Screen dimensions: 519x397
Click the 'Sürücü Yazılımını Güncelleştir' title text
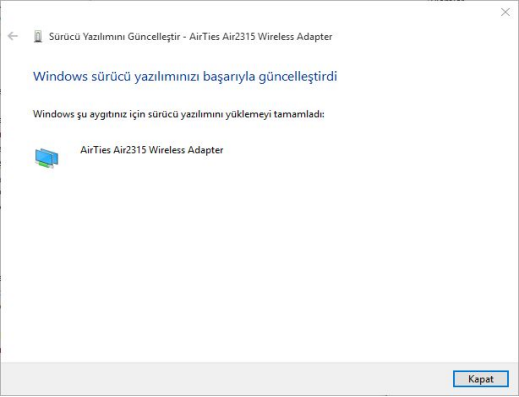(114, 37)
